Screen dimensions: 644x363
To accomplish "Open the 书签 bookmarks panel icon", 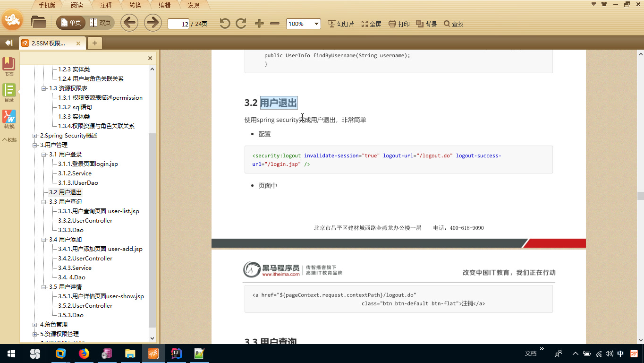I will [x=8, y=65].
